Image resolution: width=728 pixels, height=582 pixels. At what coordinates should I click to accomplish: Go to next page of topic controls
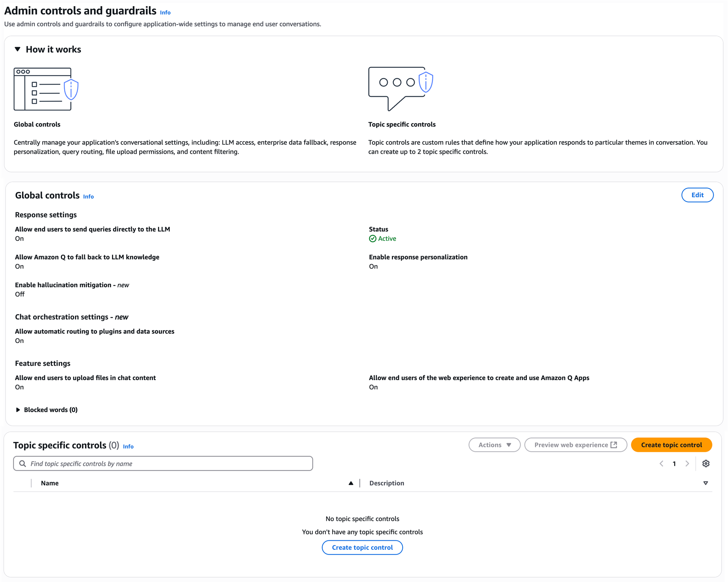[x=687, y=463]
